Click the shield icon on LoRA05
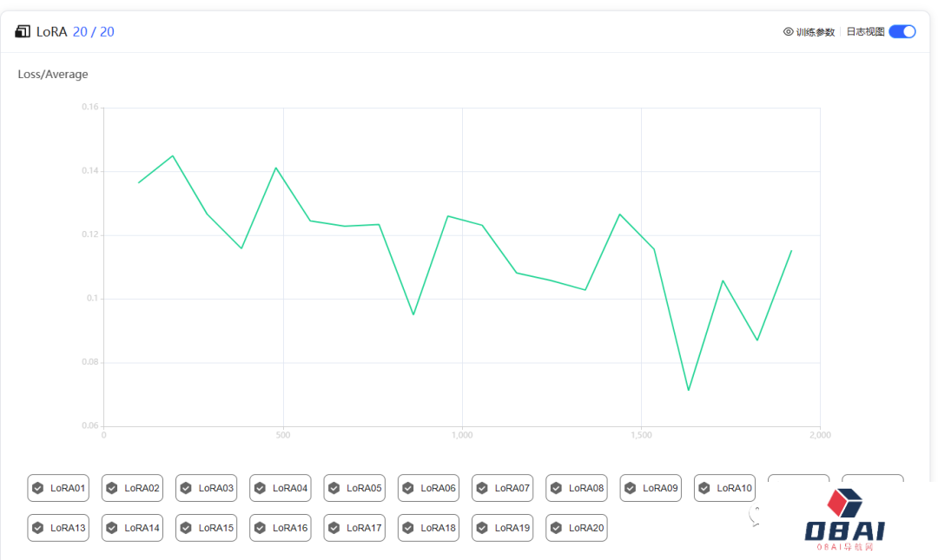Screen dimensions: 938x560 (334, 488)
